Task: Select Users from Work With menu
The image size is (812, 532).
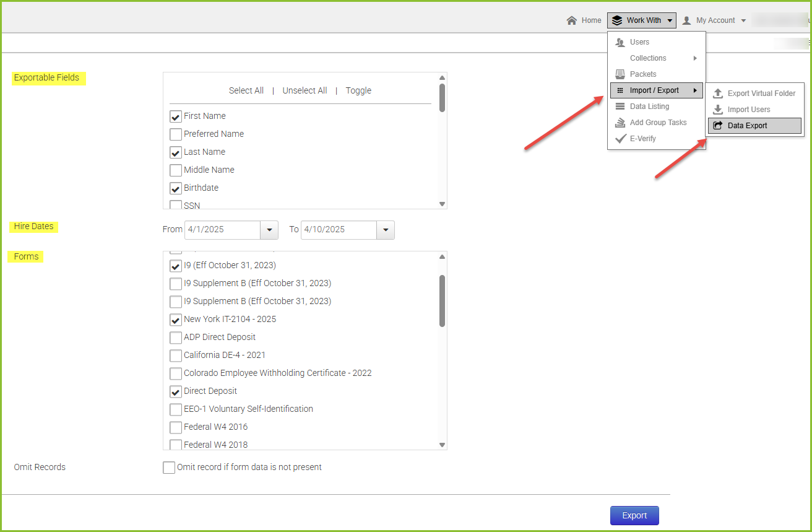Action: point(656,42)
